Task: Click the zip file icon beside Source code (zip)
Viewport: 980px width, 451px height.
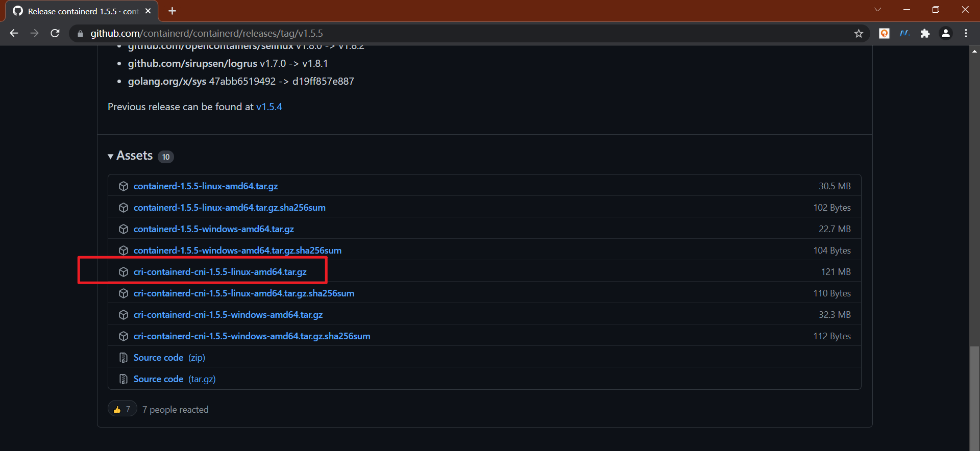Action: coord(124,358)
